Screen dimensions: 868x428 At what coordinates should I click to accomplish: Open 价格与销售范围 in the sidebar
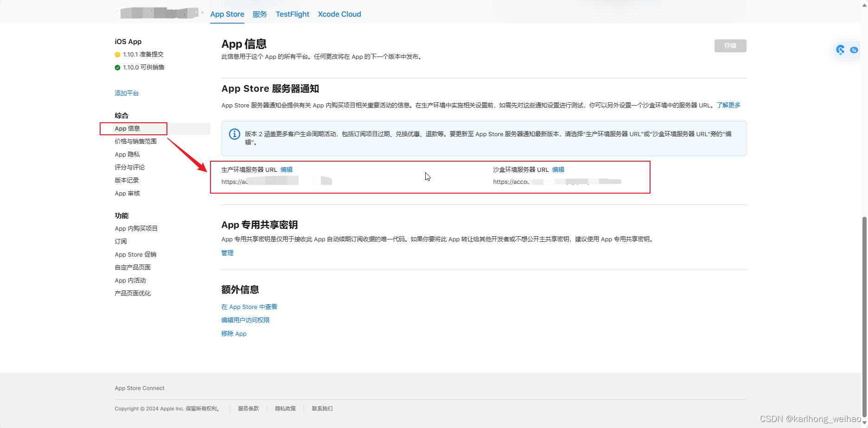pyautogui.click(x=136, y=141)
